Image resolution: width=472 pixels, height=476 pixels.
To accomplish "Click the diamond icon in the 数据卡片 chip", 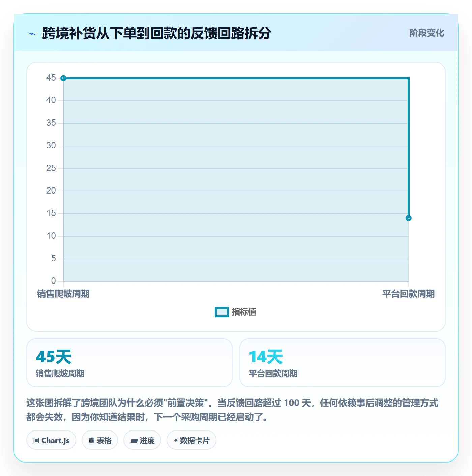I will point(176,440).
